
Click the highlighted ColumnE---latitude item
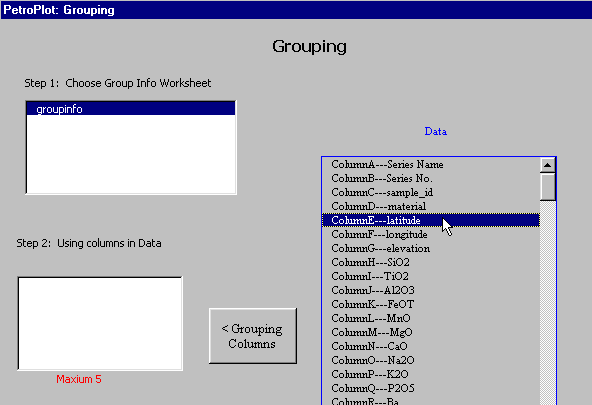point(431,220)
